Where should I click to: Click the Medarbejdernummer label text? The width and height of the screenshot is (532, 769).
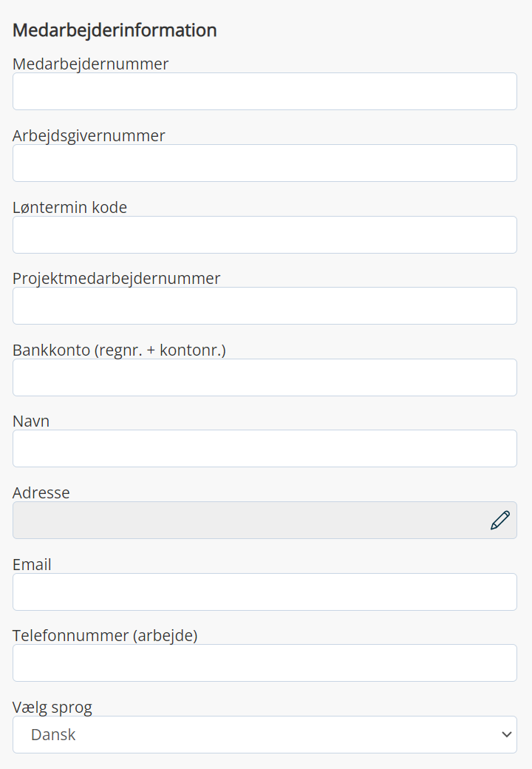coord(91,64)
